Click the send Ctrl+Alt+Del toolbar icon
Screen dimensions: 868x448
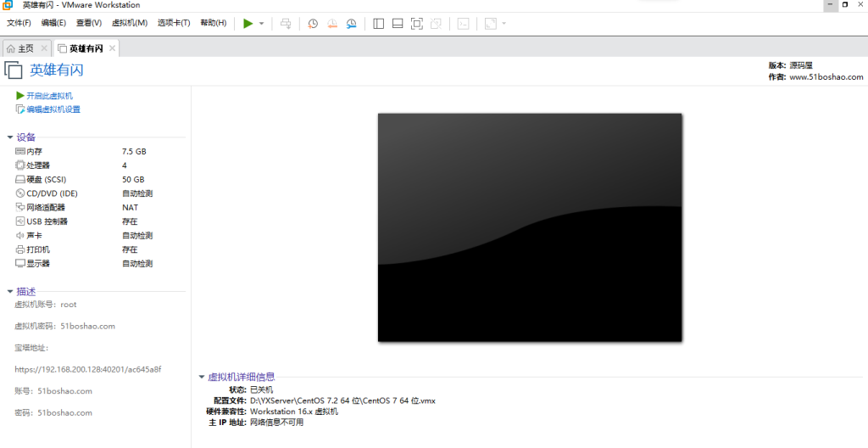pos(286,23)
